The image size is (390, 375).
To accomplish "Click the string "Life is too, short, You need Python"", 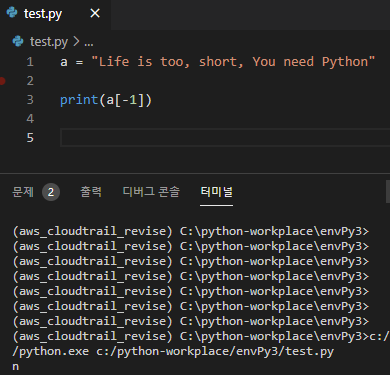I will point(233,62).
